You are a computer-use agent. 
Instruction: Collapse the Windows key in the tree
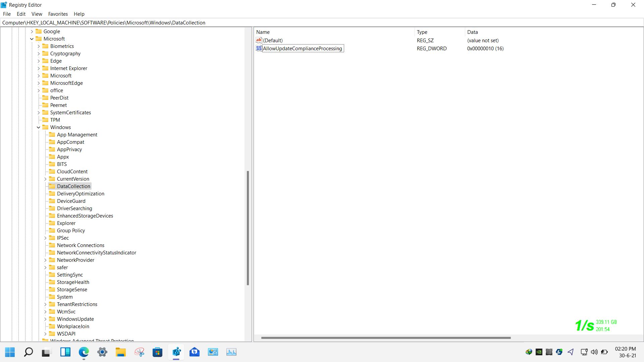(39, 127)
